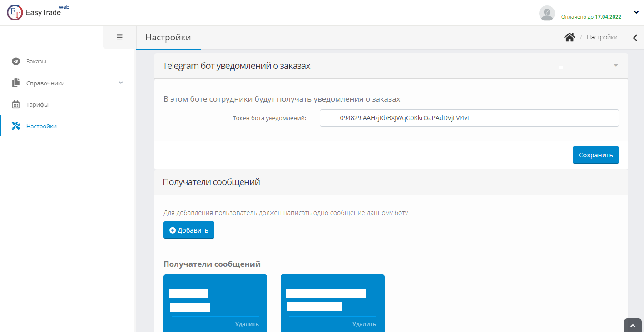Click the tools icon beside Настройки
Image resolution: width=644 pixels, height=332 pixels.
pos(16,126)
